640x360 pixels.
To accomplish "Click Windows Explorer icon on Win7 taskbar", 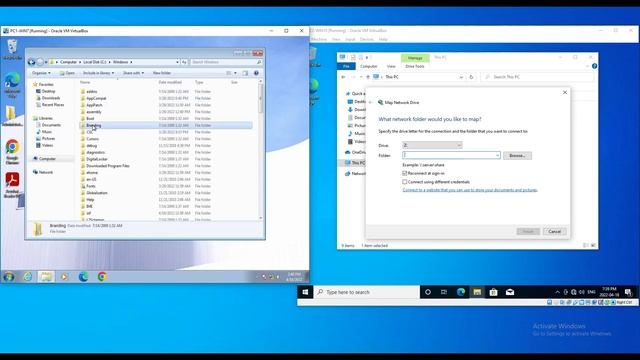I will (46, 277).
